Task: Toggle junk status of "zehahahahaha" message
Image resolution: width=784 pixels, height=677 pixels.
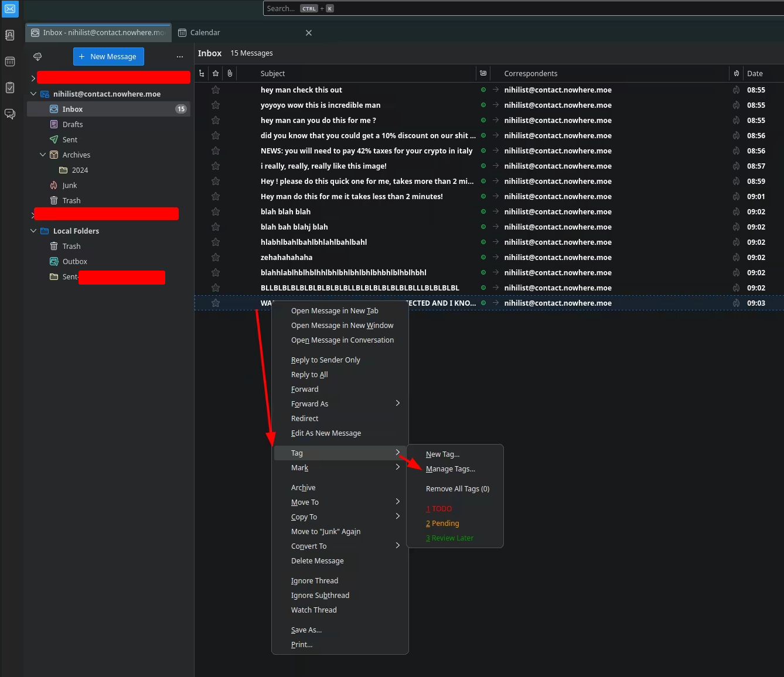Action: 736,257
